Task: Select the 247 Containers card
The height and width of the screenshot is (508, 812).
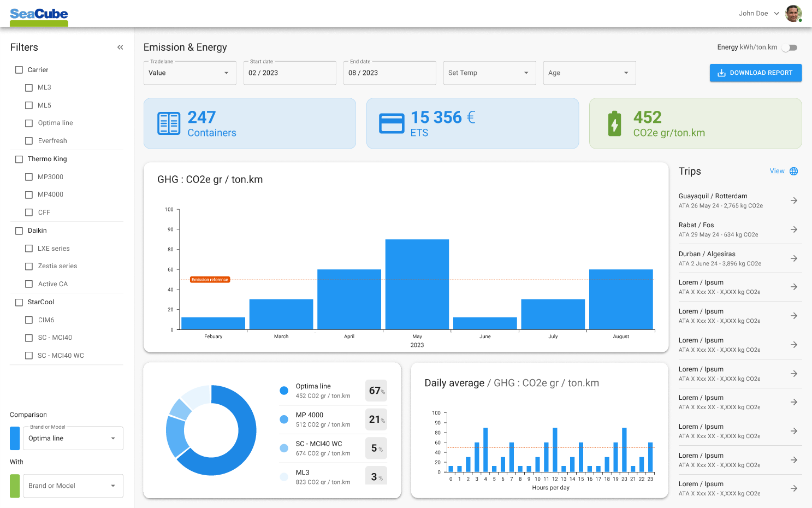Action: pyautogui.click(x=250, y=123)
